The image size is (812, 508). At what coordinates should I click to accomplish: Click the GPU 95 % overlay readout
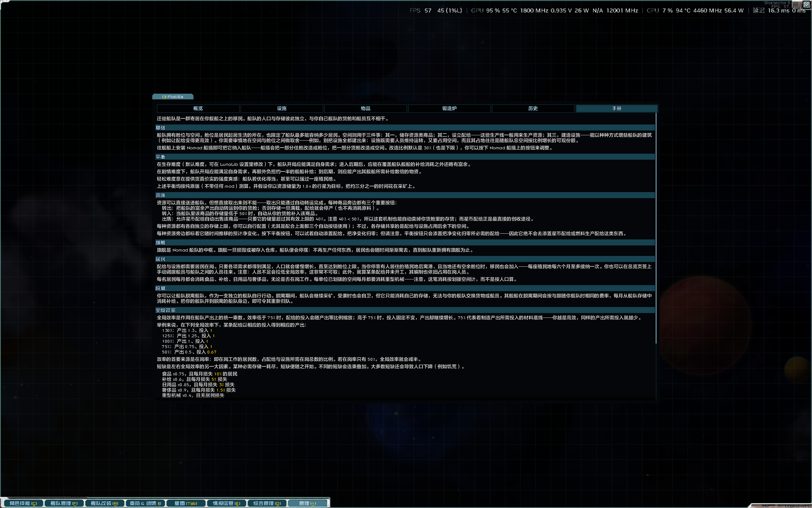click(x=486, y=10)
